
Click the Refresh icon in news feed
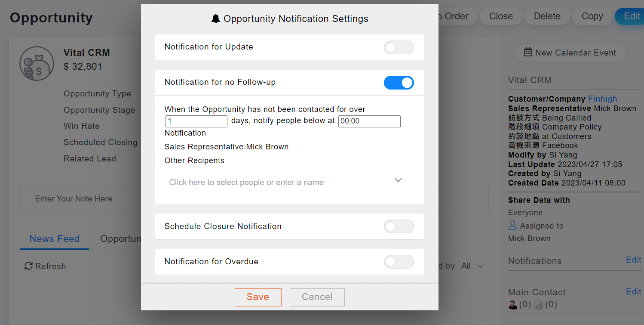[x=28, y=266]
